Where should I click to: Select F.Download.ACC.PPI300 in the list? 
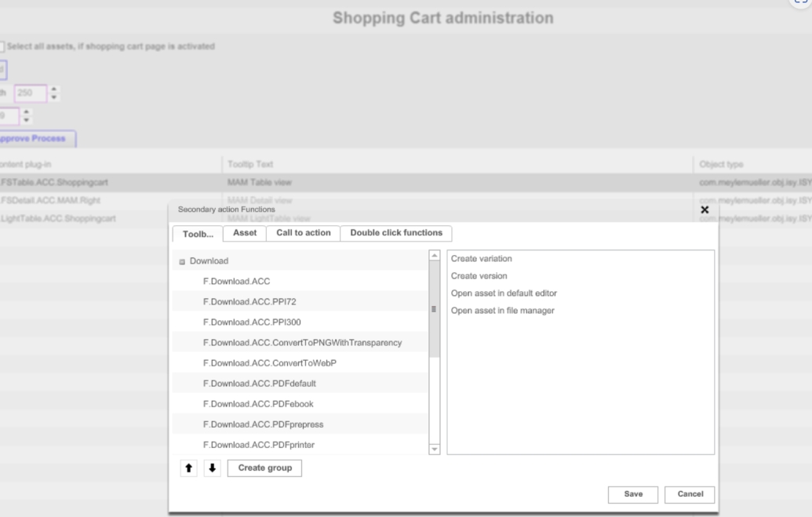[252, 322]
